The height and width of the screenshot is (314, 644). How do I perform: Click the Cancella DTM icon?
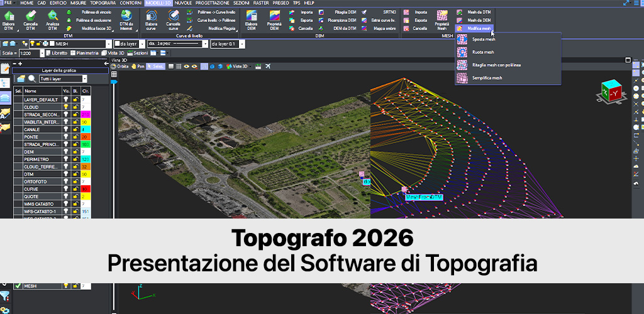(30, 16)
